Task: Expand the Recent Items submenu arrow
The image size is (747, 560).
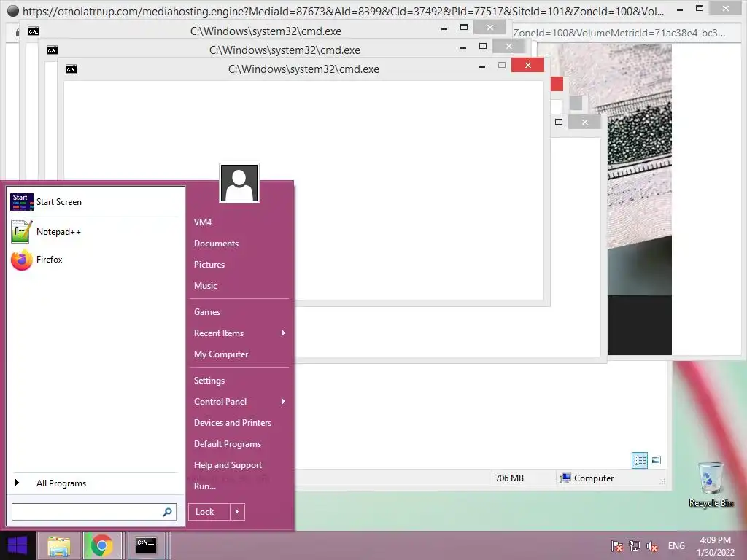Action: [284, 332]
